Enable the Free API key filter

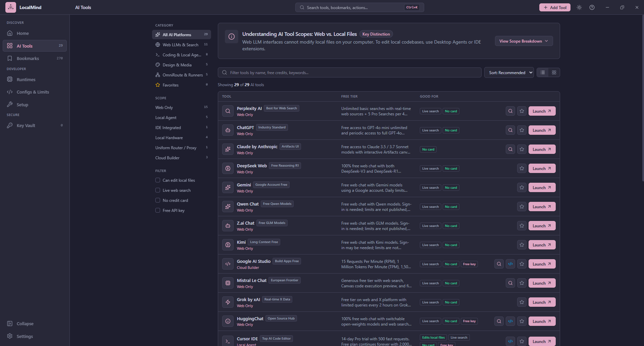point(158,210)
